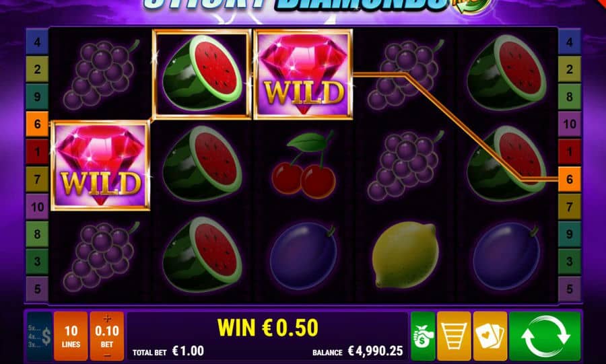Open the ladder gamble feature

pos(454,336)
